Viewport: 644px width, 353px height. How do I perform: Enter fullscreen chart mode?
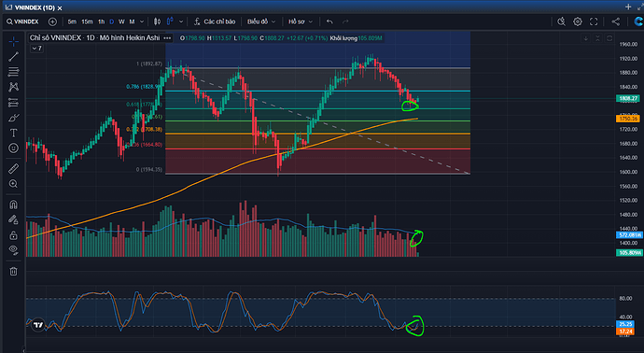point(594,21)
